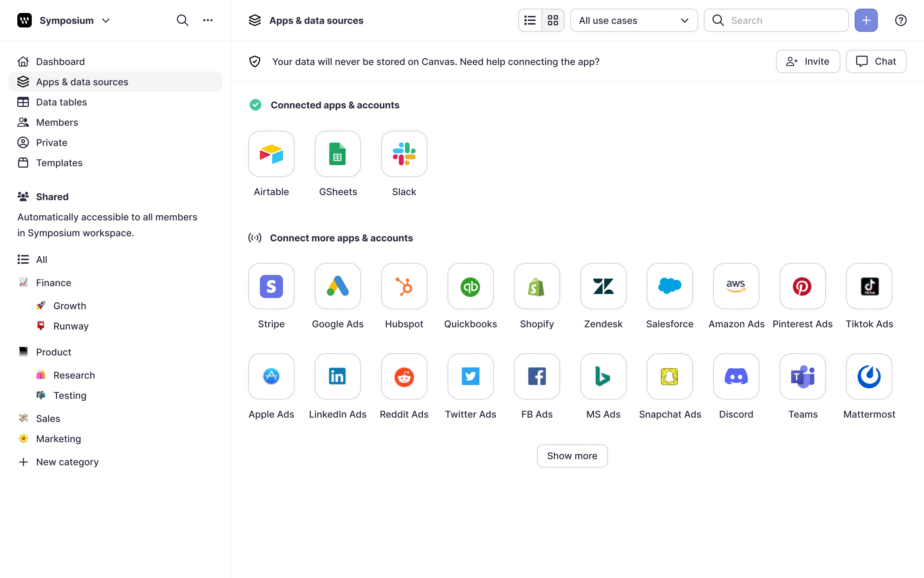Click the apps Search field
This screenshot has height=578, width=924.
click(776, 20)
